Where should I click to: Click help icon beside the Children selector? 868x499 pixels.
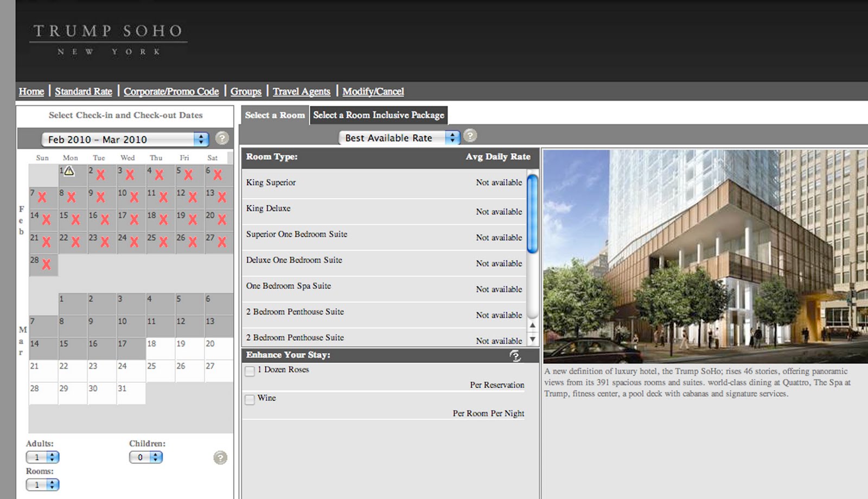coord(220,458)
